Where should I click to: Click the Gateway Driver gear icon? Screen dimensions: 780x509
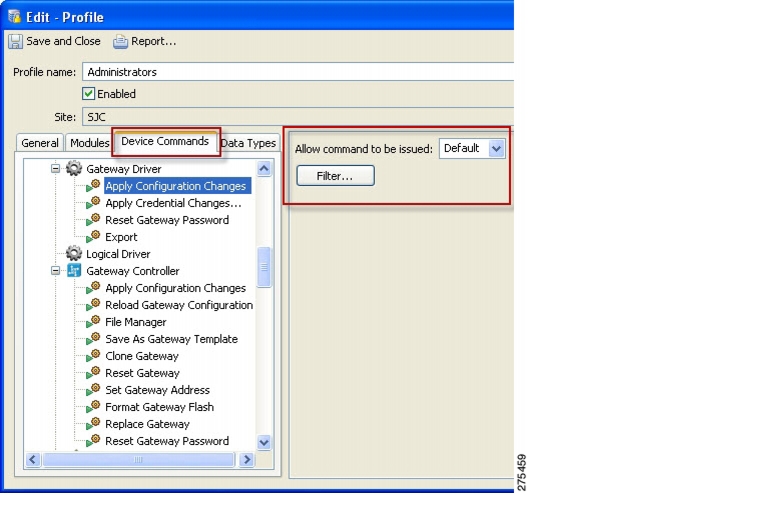point(74,169)
